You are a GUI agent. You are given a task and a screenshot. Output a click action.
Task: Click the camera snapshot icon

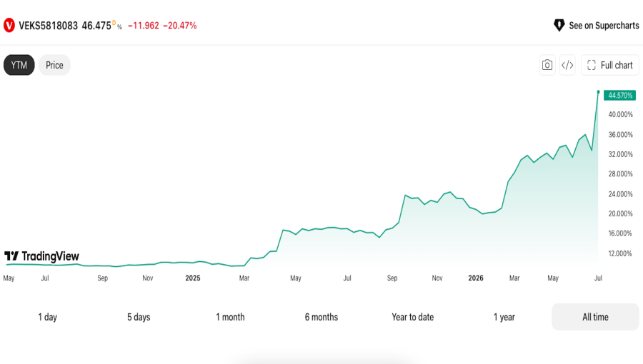(547, 65)
